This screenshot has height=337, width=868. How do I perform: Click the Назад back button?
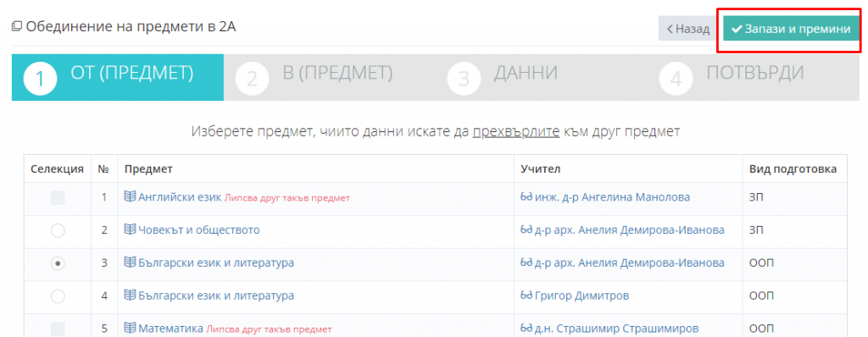[688, 29]
